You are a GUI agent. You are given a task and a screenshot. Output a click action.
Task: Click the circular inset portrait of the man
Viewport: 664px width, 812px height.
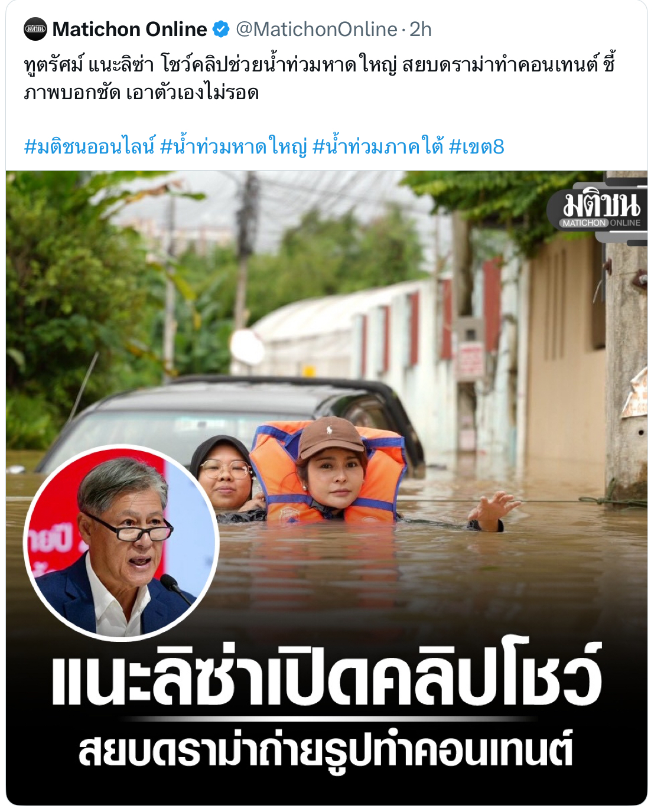click(121, 542)
